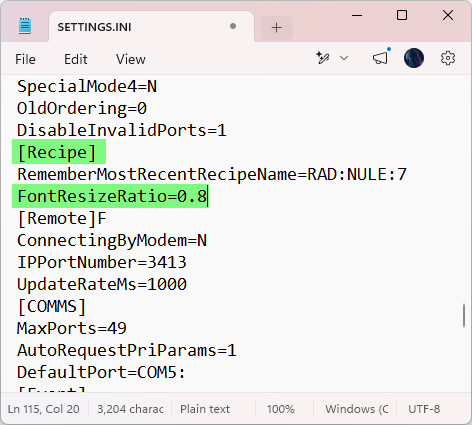Click the [Remote]F line

[62, 218]
